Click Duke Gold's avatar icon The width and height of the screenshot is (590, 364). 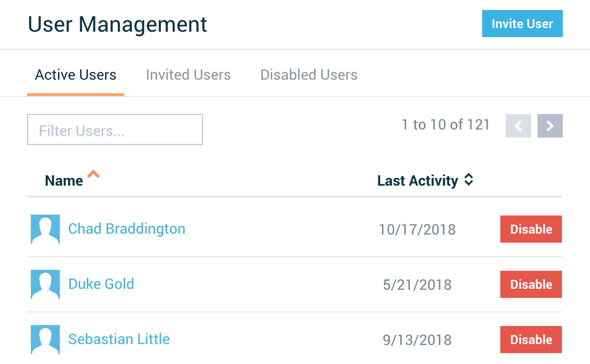coord(45,284)
